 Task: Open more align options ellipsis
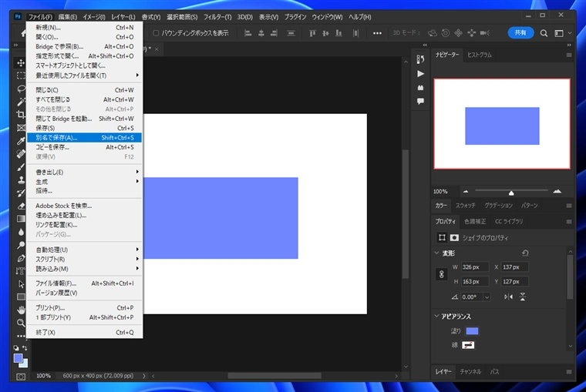pos(377,33)
